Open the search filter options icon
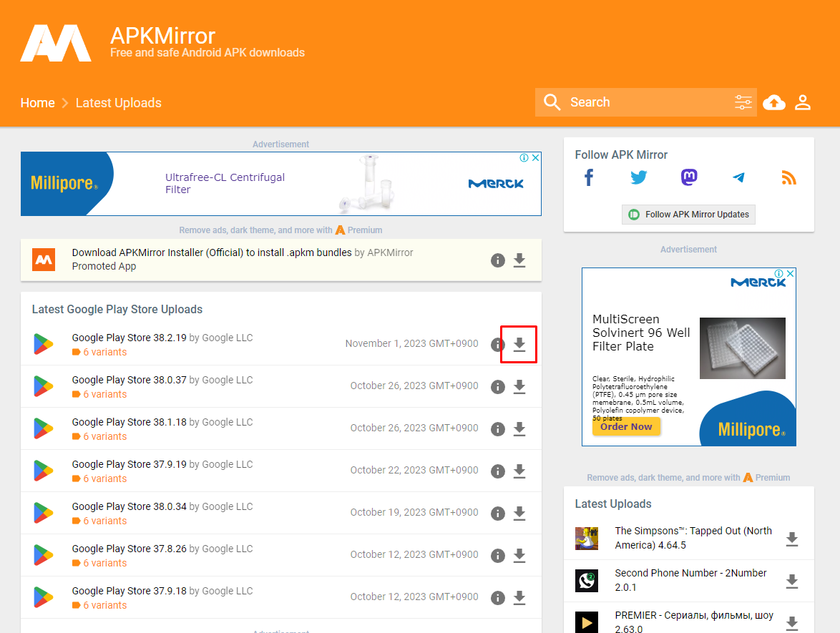The image size is (840, 633). [743, 102]
